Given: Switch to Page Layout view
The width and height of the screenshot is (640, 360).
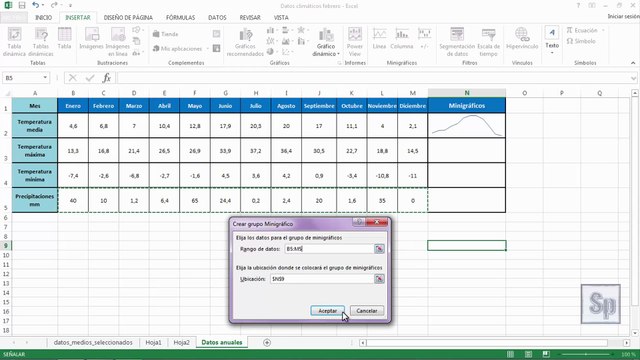Looking at the screenshot, I should [528, 354].
